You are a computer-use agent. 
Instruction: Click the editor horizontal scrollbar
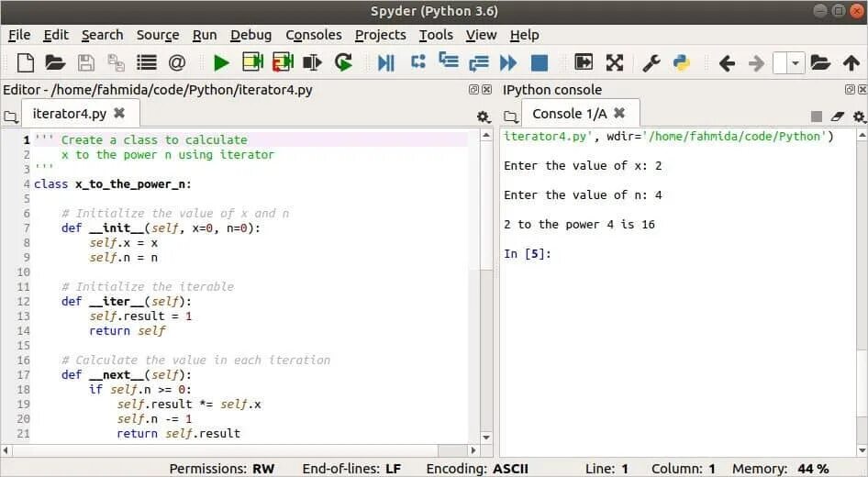[x=239, y=449]
